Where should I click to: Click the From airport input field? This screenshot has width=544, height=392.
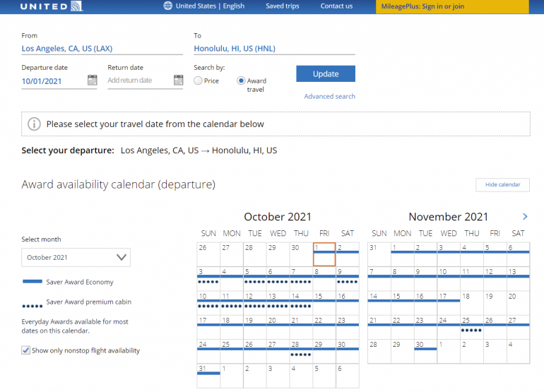point(102,49)
